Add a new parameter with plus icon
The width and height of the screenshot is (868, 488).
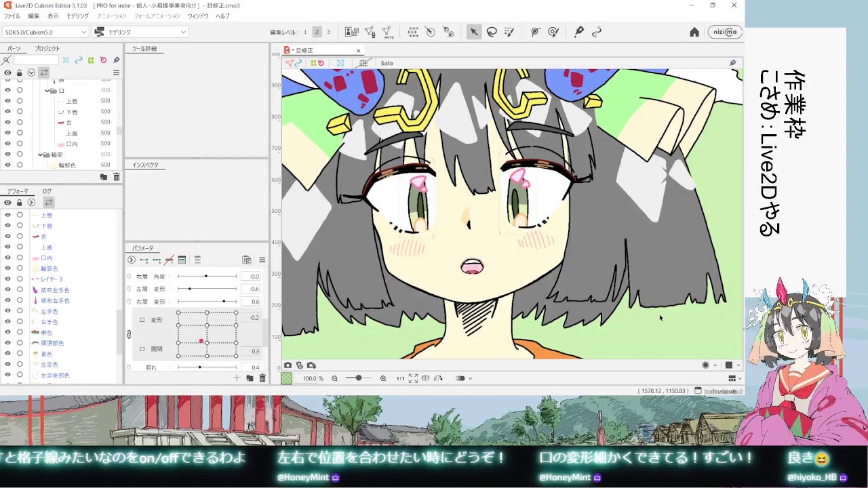pos(237,378)
